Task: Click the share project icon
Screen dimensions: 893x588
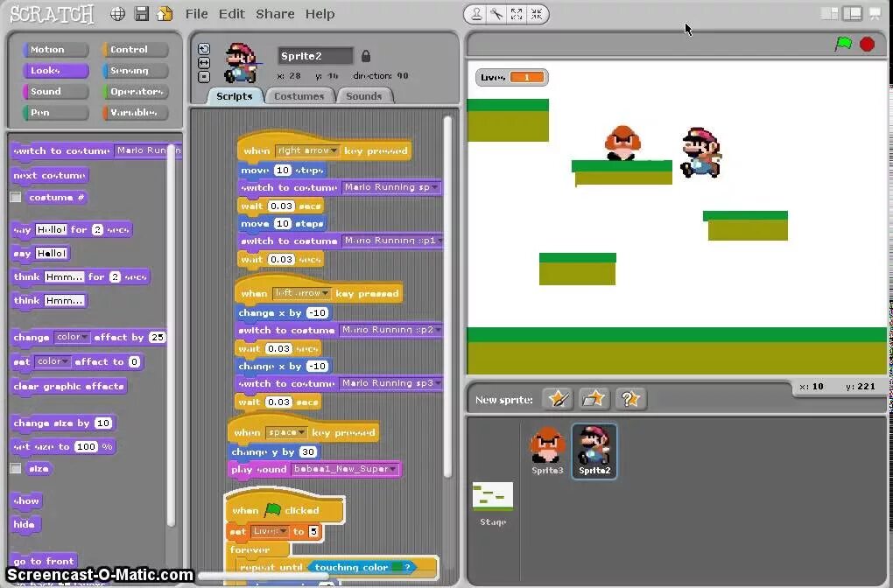Action: click(x=165, y=14)
